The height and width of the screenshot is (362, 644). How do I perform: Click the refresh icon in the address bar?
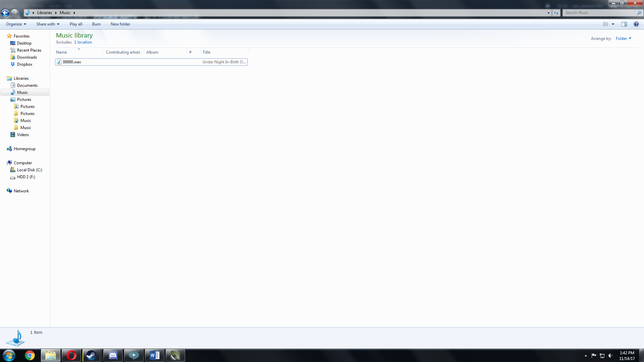point(556,13)
